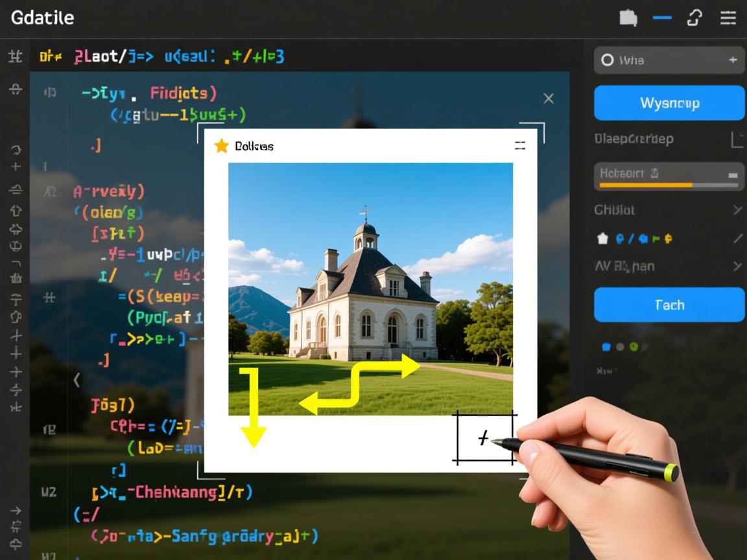Screen dimensions: 747x560
Task: Select the circle radio beside Wите field
Action: (607, 60)
